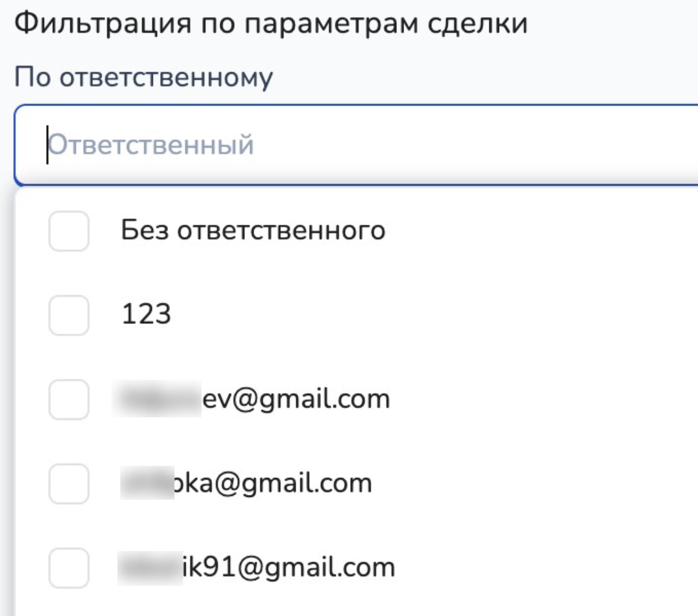Tick the checkbox beside "123"
698x616 pixels.
click(x=69, y=315)
